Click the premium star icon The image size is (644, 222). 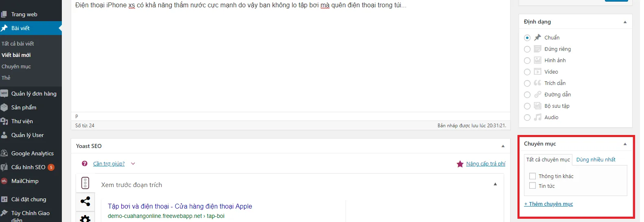(x=460, y=164)
